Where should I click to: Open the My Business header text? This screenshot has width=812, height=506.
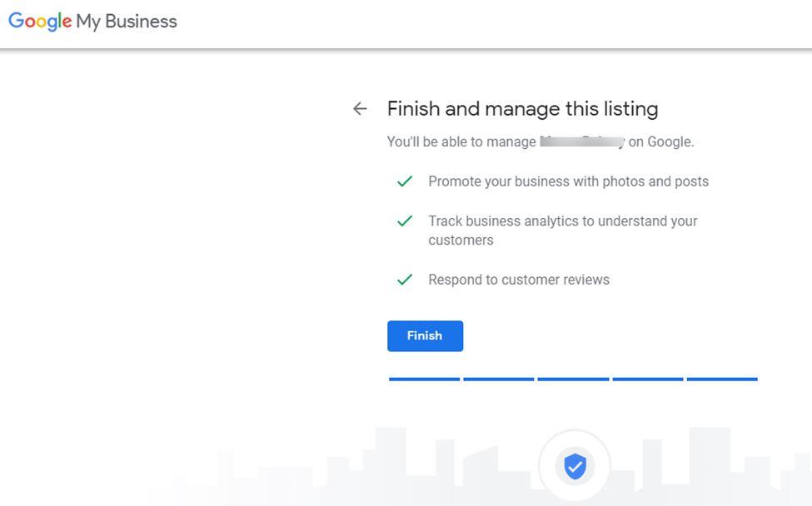127,22
